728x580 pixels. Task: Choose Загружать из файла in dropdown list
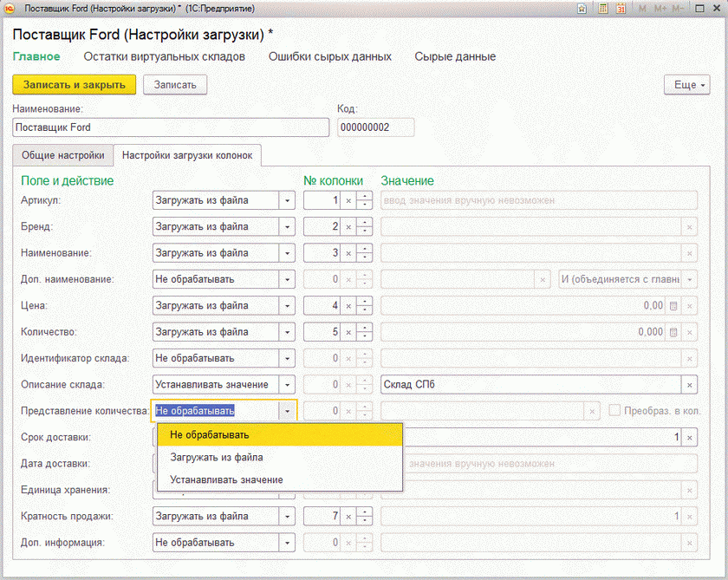pyautogui.click(x=217, y=457)
